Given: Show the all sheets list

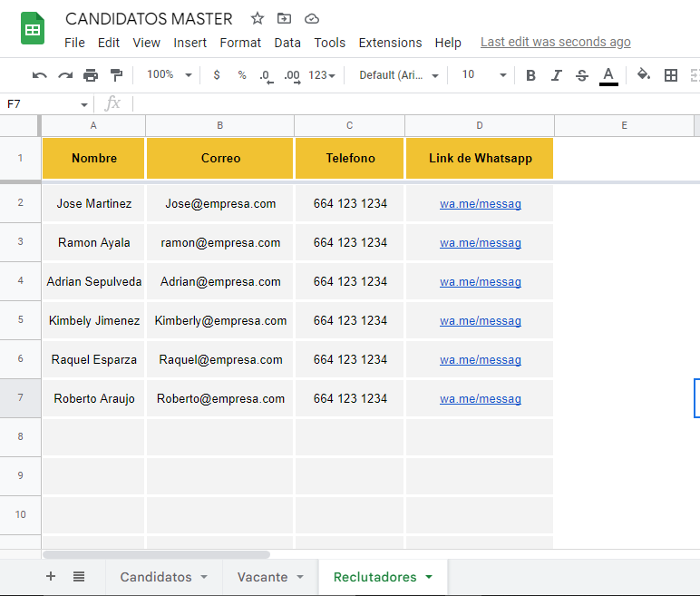Looking at the screenshot, I should pyautogui.click(x=79, y=576).
